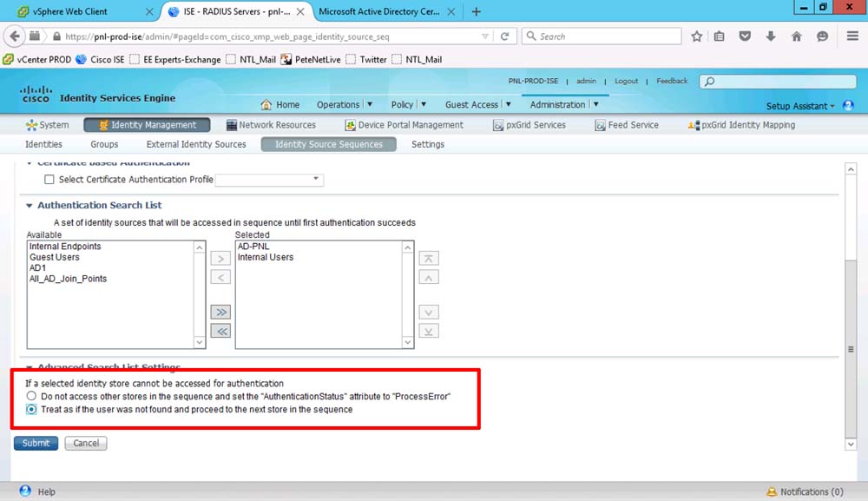Open the Cisco ISE bookmark

100,59
